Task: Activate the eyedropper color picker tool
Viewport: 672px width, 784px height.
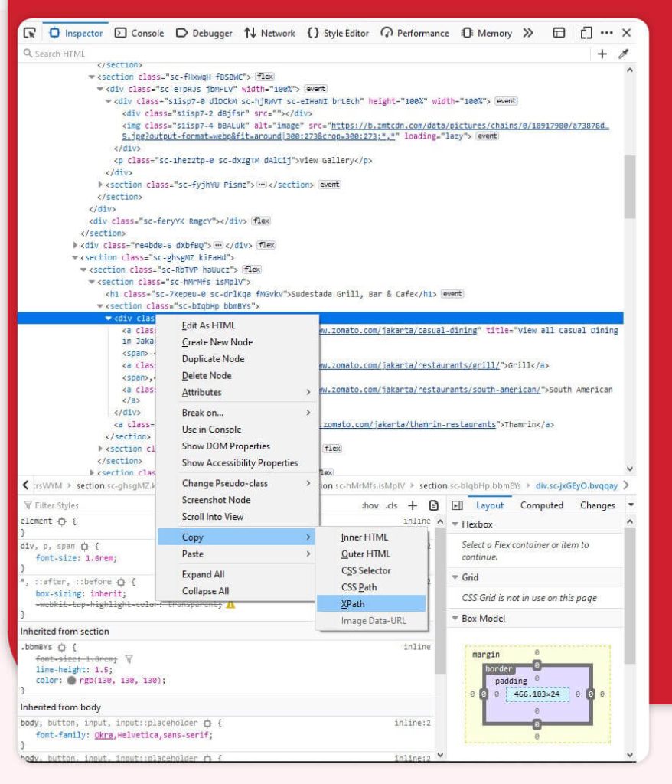Action: (625, 54)
